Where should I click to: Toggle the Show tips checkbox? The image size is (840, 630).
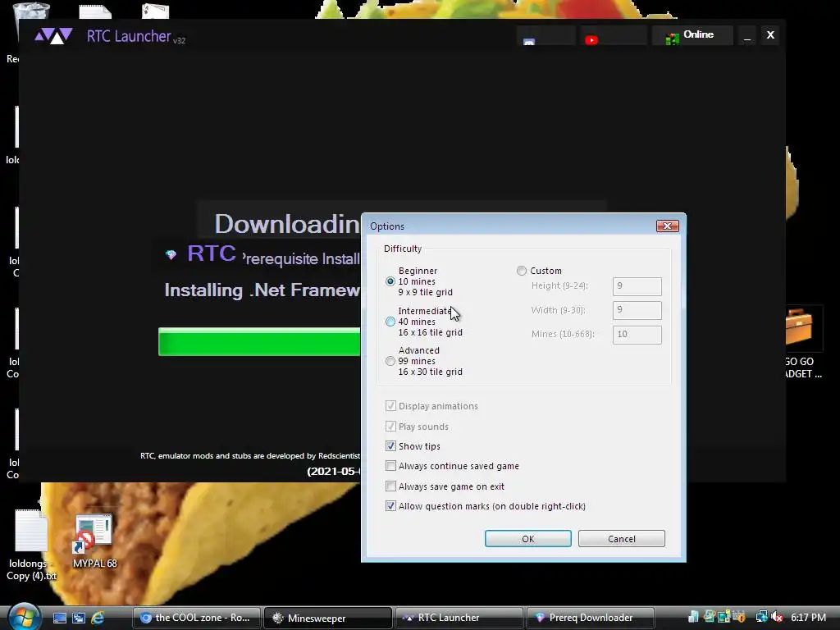tap(390, 446)
